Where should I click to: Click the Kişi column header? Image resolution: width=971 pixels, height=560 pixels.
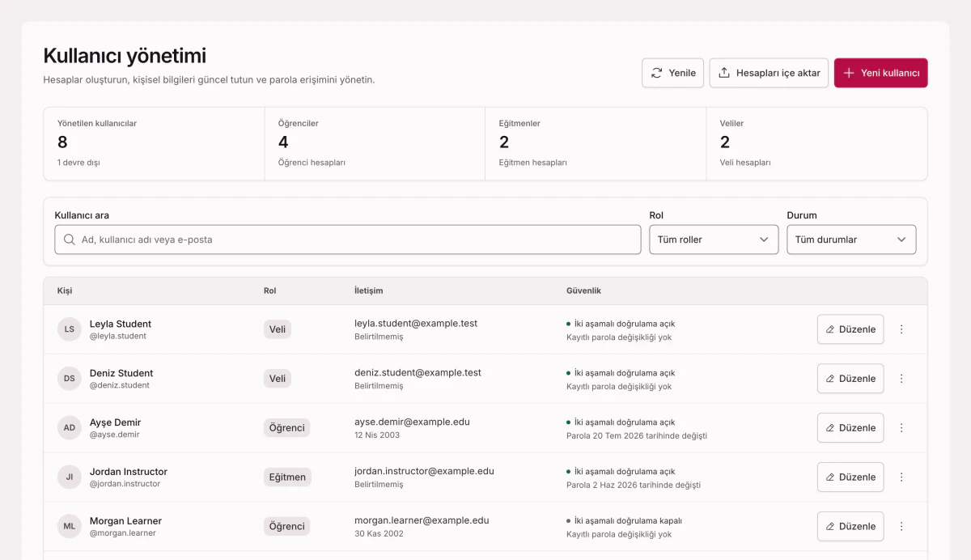[65, 291]
